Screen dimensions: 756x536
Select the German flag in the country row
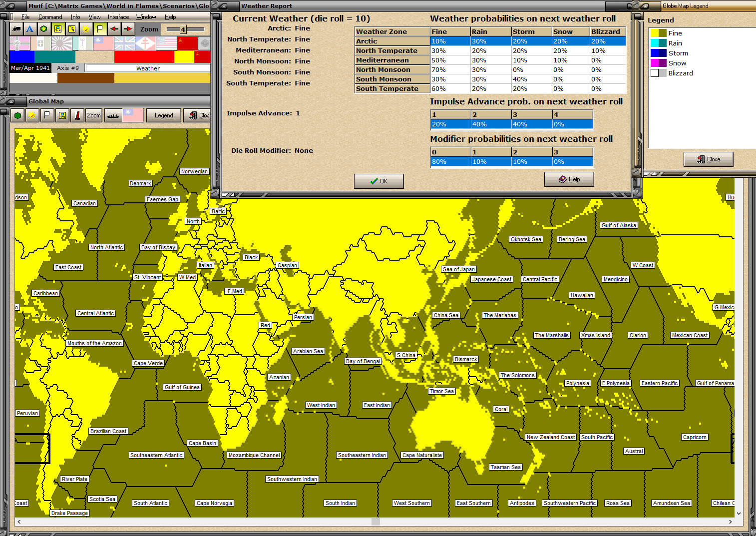pos(19,43)
